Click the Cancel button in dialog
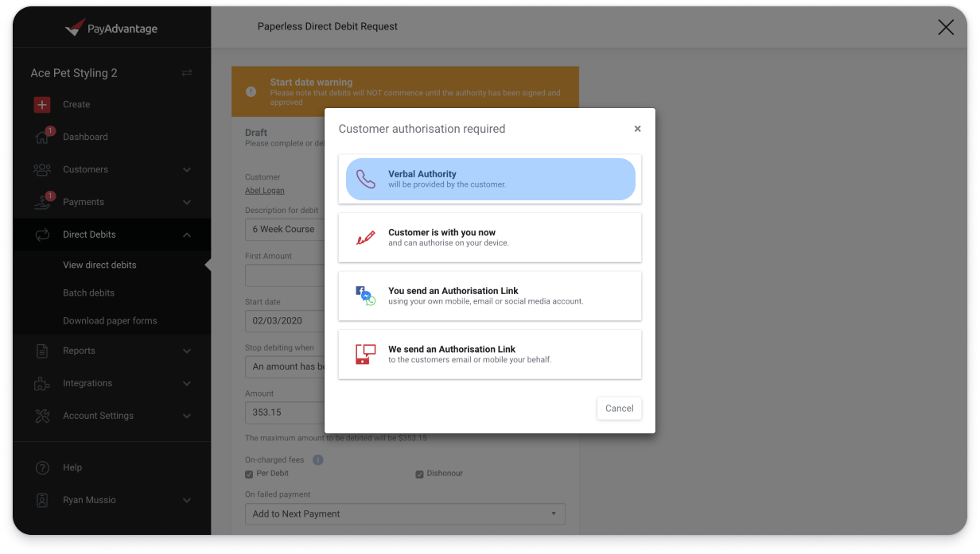Image resolution: width=980 pixels, height=554 pixels. pyautogui.click(x=619, y=409)
